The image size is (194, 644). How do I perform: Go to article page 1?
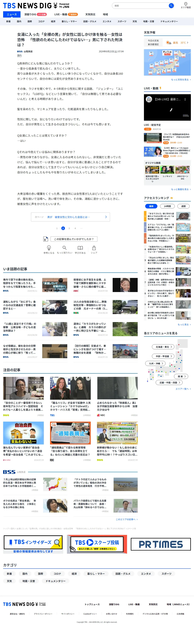coord(57,228)
